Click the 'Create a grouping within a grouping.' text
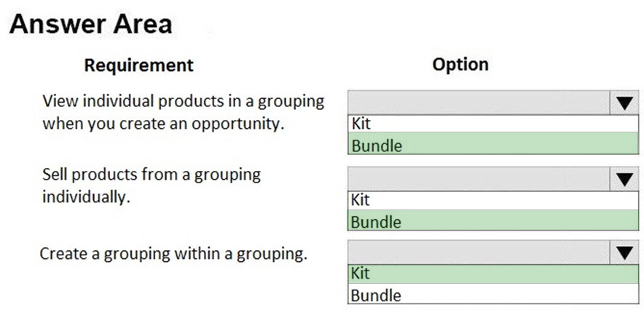The image size is (644, 315). point(173,254)
